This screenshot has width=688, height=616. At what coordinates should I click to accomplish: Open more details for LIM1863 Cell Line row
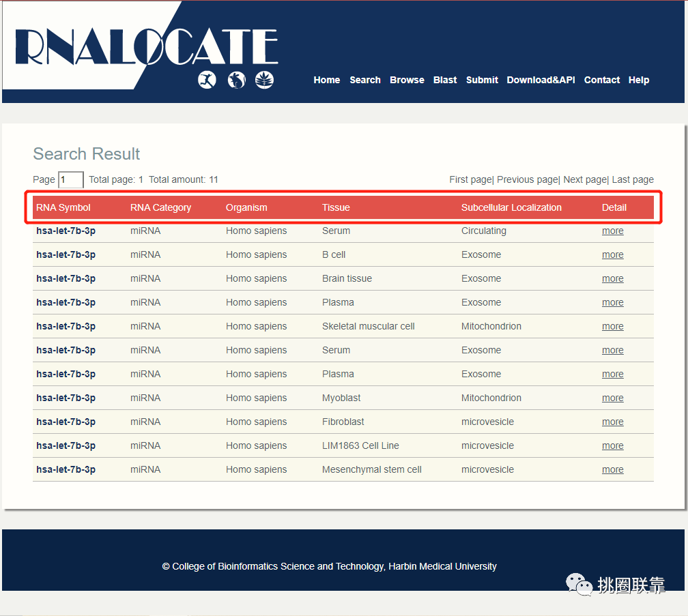click(x=612, y=445)
